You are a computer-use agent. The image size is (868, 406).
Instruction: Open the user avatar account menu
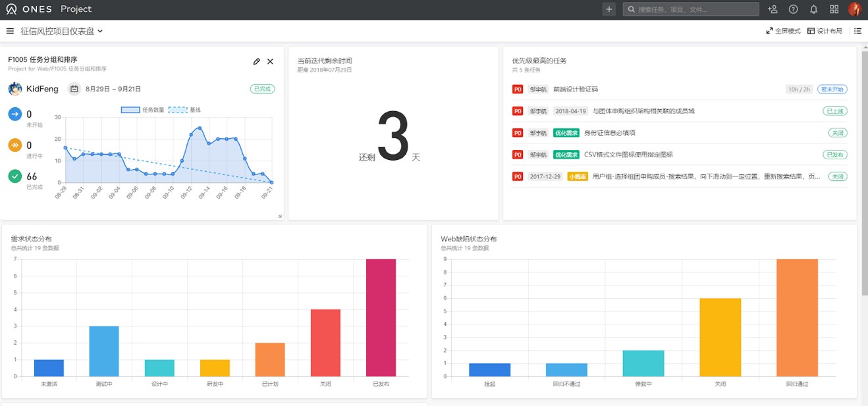point(854,9)
